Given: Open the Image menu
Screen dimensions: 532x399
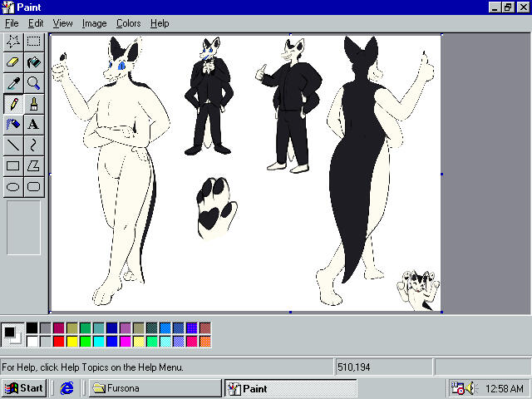Looking at the screenshot, I should tap(94, 23).
